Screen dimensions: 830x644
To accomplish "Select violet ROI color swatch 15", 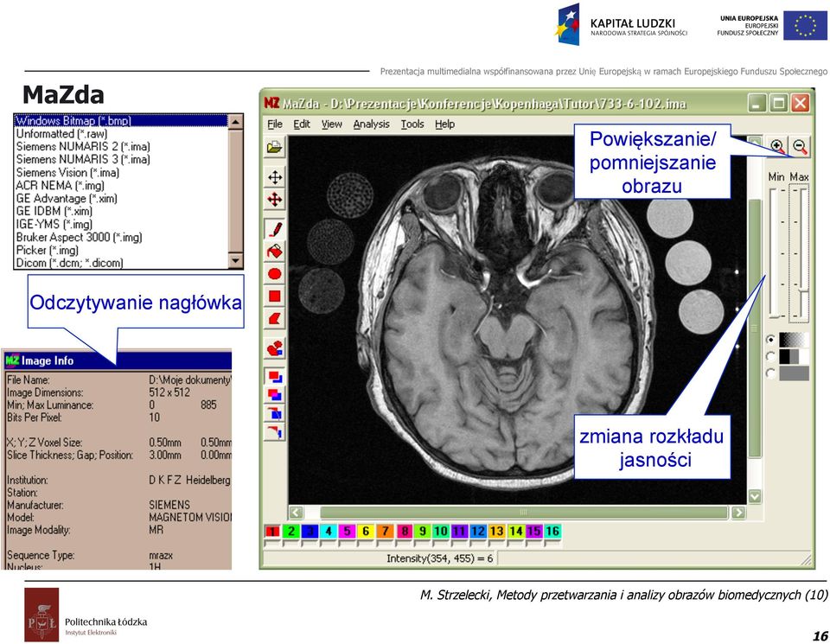I will pyautogui.click(x=534, y=531).
